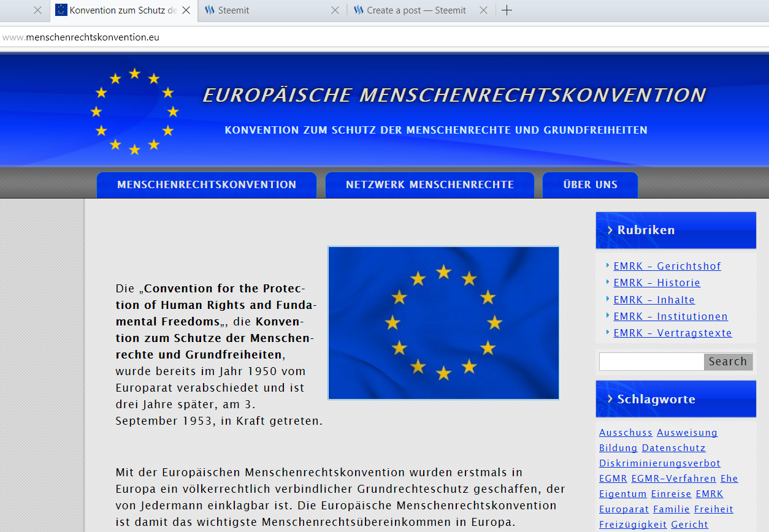Click the Europäische Menschenrechtskonvention site title

point(454,95)
